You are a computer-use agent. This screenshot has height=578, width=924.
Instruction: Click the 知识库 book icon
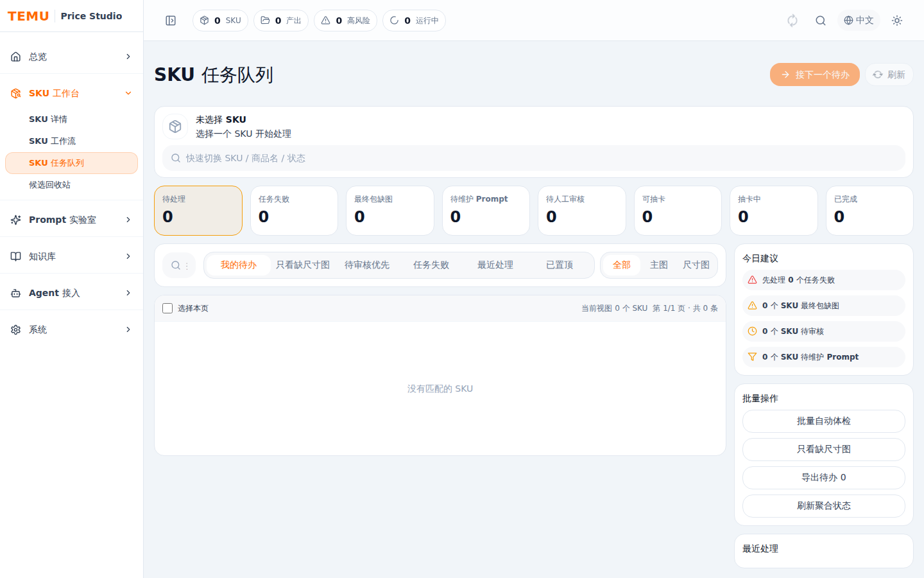click(16, 256)
